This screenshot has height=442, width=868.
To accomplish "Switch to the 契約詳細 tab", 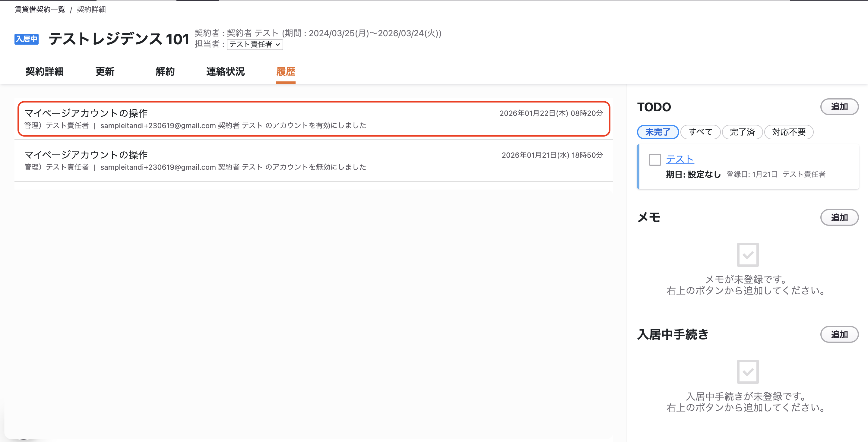I will pyautogui.click(x=44, y=71).
